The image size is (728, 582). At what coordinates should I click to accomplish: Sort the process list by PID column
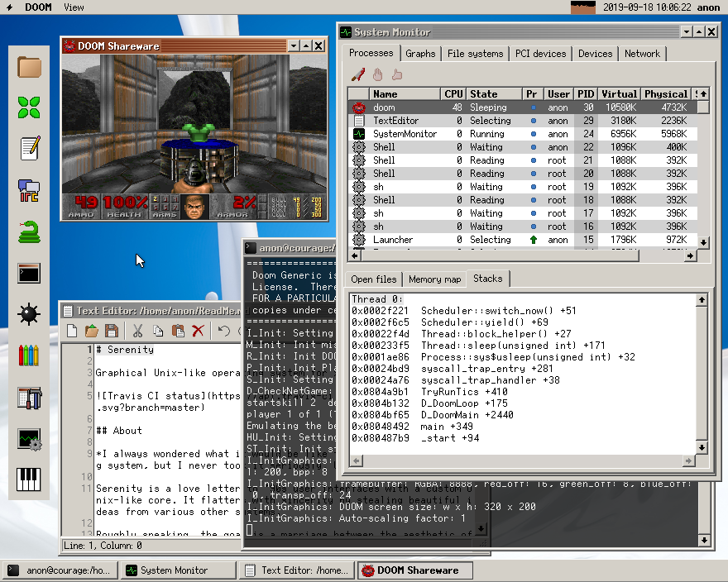tap(586, 94)
